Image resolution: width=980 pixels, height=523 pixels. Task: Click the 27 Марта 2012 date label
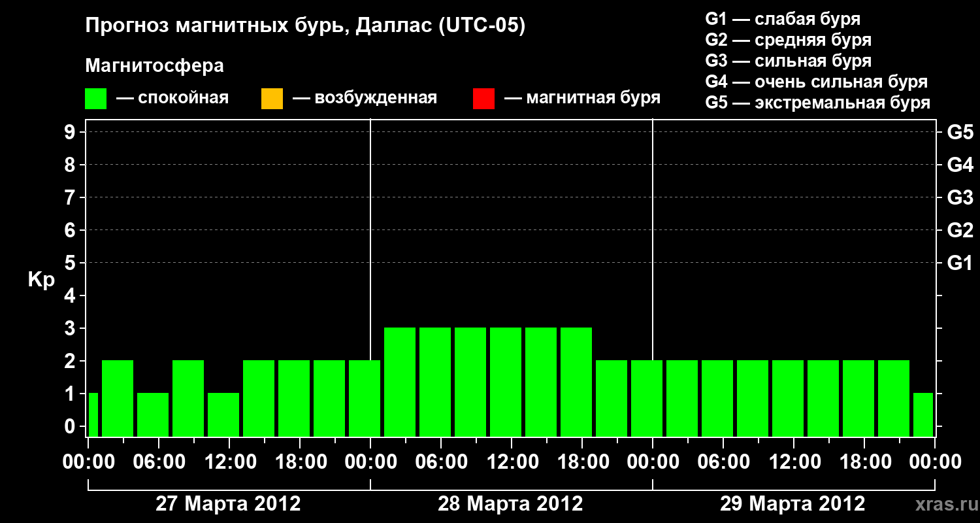228,503
